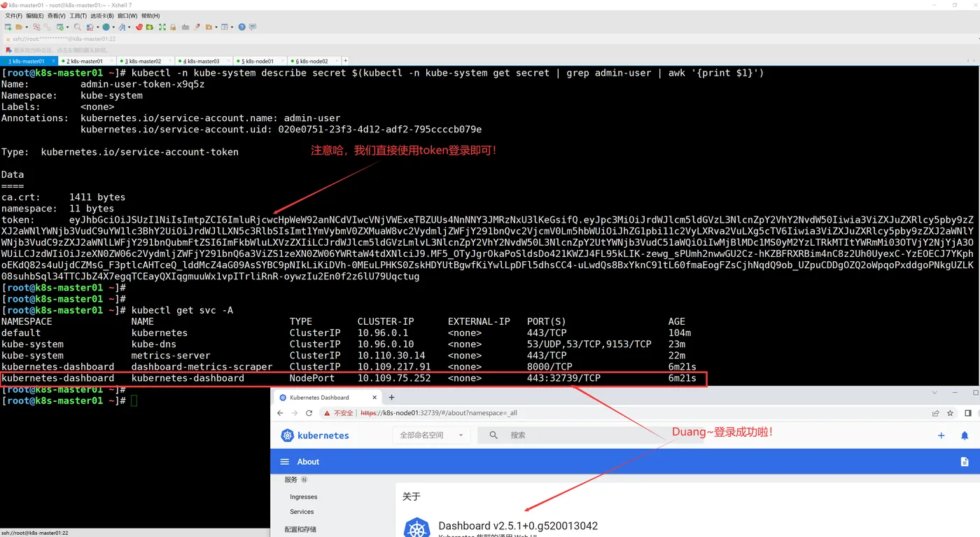Click the blue help question mark icon
980x537 pixels.
click(241, 27)
